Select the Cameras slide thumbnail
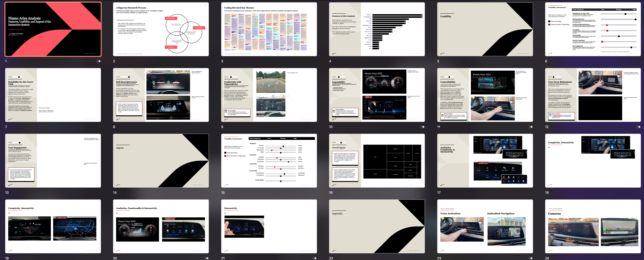Screen dimensions: 644x260 [593, 226]
